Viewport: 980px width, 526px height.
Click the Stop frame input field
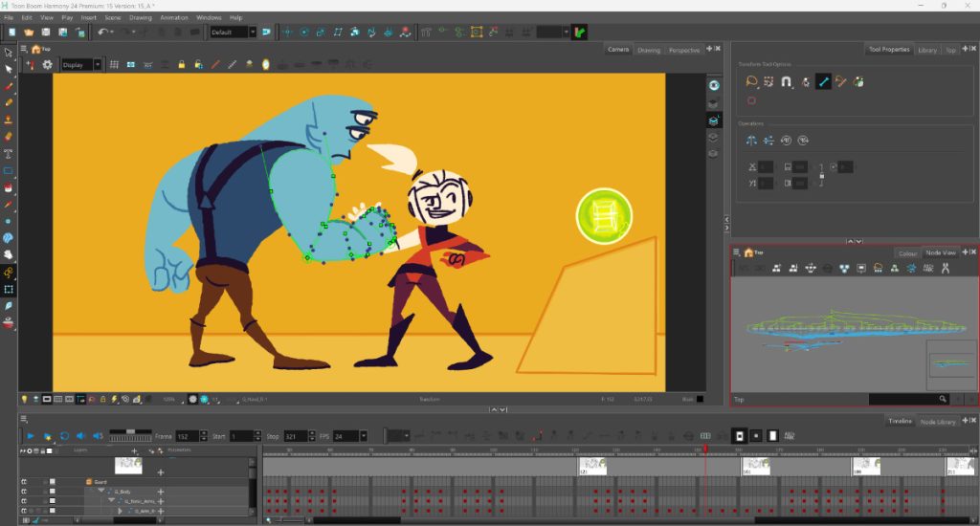point(296,436)
